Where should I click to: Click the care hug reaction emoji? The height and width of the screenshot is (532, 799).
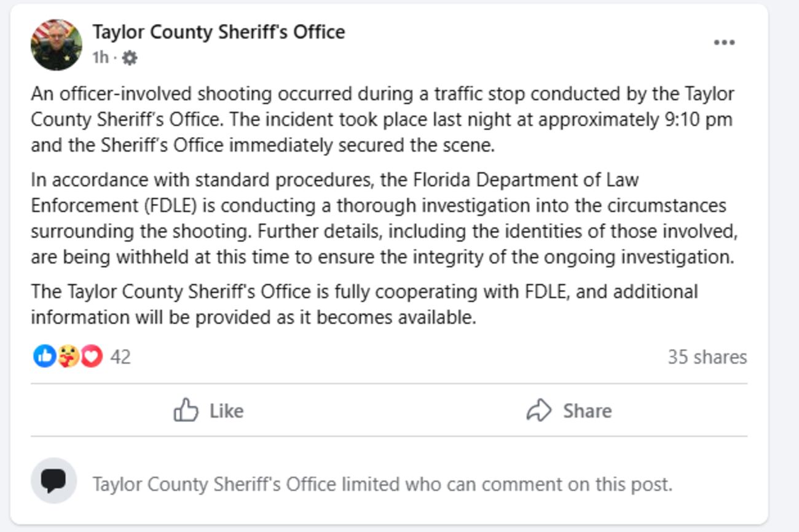point(68,356)
